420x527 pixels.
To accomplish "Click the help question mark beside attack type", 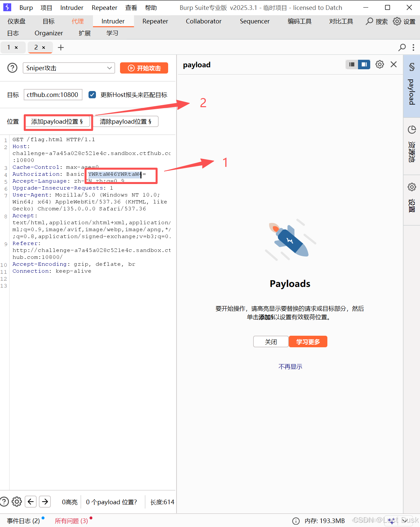I will tap(12, 68).
